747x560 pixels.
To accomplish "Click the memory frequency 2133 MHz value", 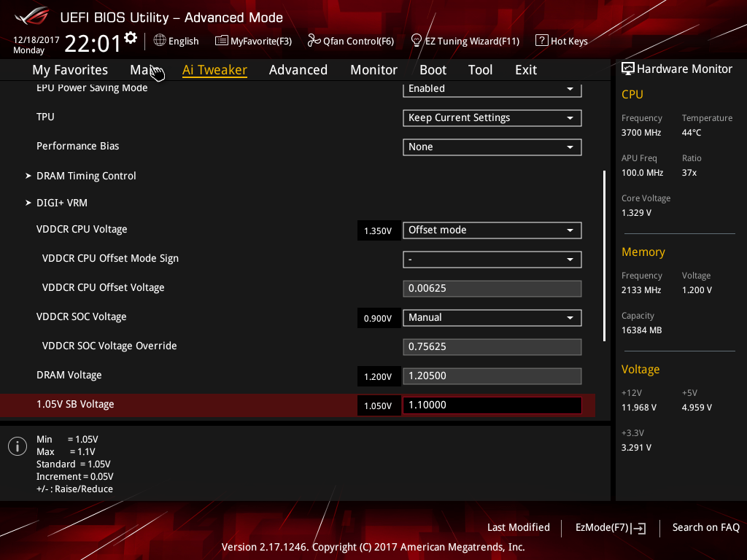I will pyautogui.click(x=641, y=290).
